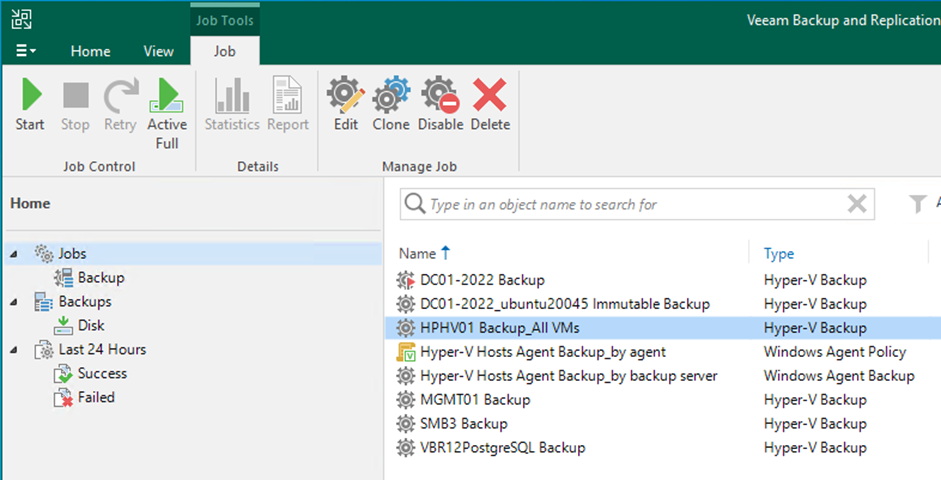The height and width of the screenshot is (480, 941).
Task: Click gear icon beside MGMT01 Backup
Action: pos(406,400)
